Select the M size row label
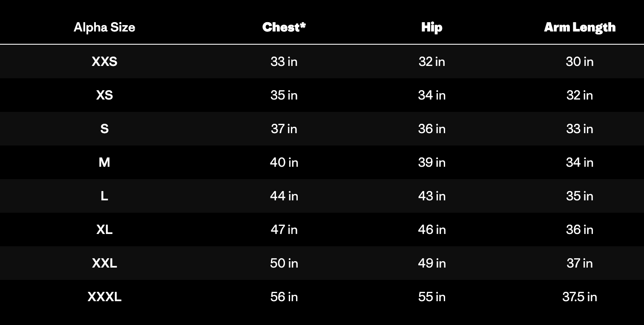 tap(104, 162)
